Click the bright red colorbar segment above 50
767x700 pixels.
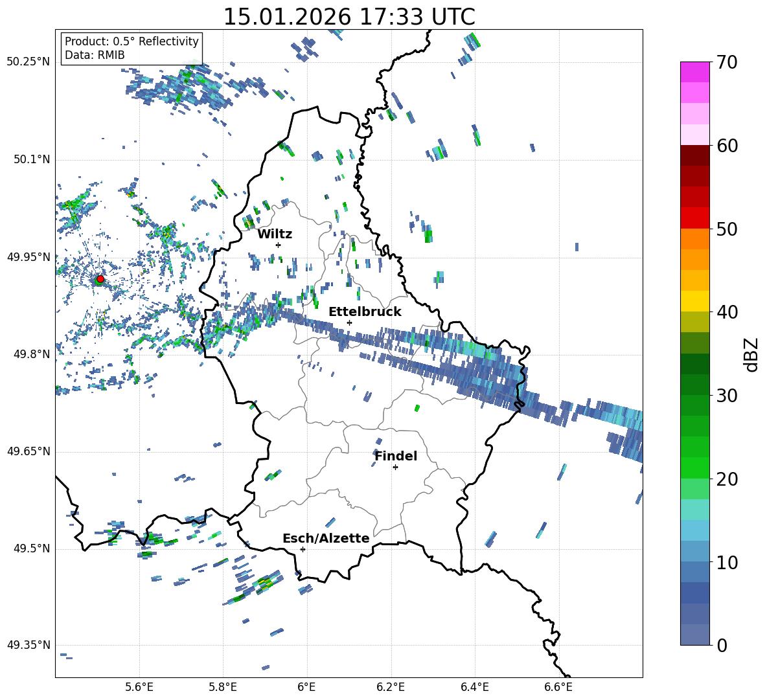click(x=694, y=218)
